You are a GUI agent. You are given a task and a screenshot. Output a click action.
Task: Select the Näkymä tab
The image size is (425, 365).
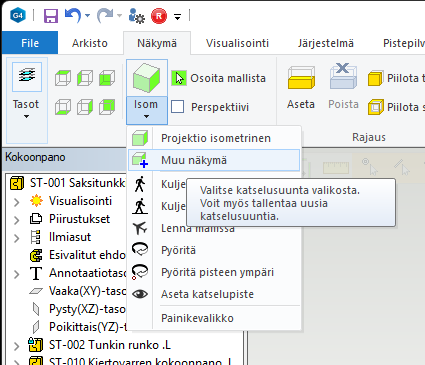coord(157,43)
